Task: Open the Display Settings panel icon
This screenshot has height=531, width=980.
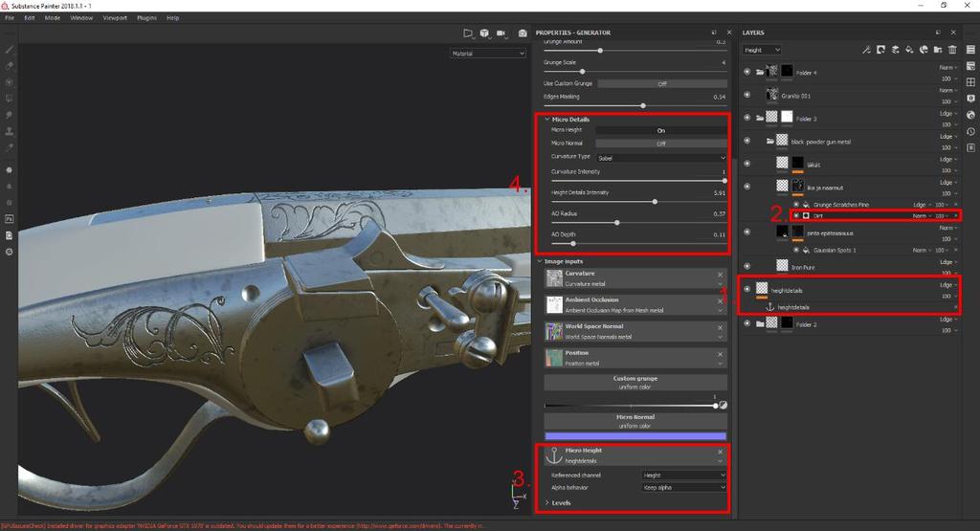Action: tap(970, 99)
